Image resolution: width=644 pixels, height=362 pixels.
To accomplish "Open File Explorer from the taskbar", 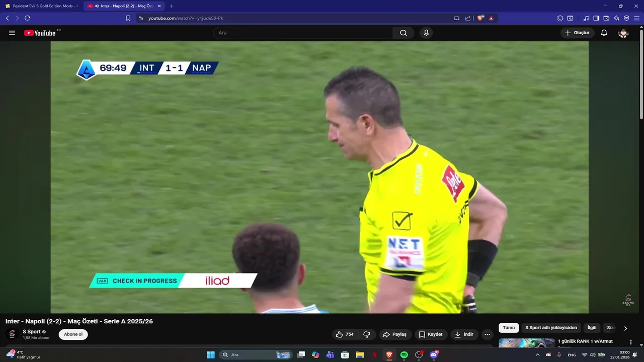I will (360, 355).
